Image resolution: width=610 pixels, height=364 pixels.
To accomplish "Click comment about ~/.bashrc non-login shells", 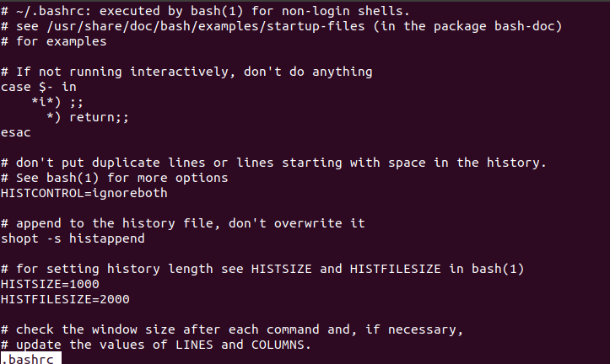I will pyautogui.click(x=205, y=11).
